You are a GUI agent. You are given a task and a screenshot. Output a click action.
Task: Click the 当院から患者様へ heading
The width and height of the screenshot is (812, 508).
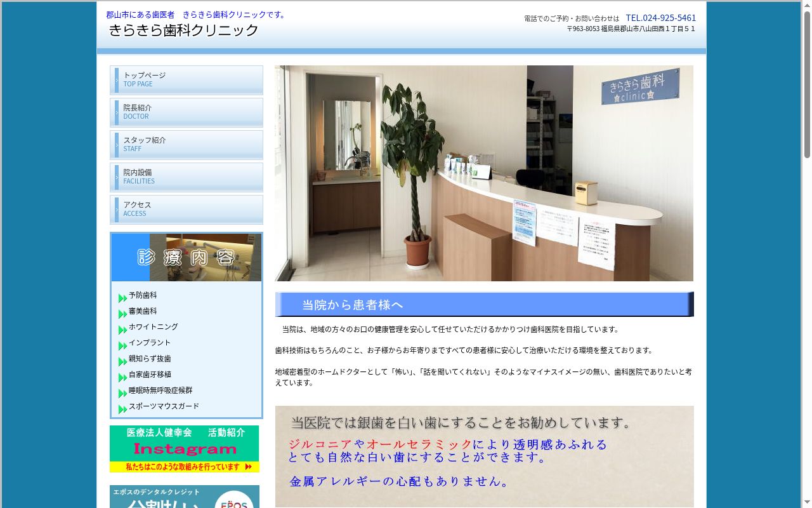tap(485, 304)
